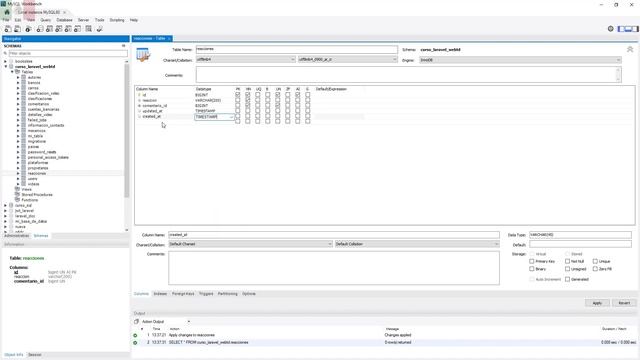Click success icon of Apply changes row
Viewport: 640px width, 360px height.
click(135, 335)
